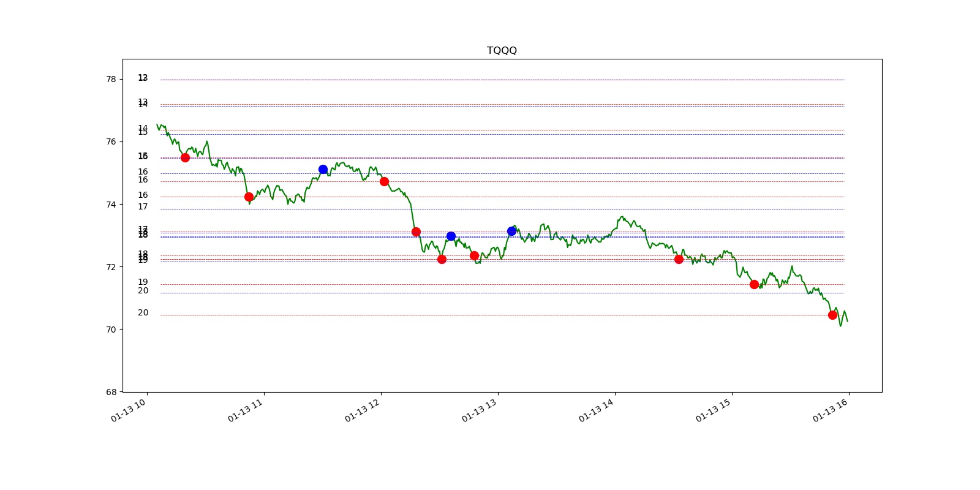Select the red marker near 72.2 around 14:30
The width and height of the screenshot is (980, 490).
(679, 259)
